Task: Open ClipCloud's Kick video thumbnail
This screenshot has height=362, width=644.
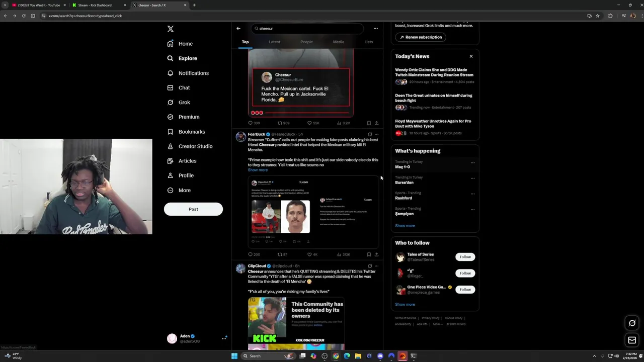Action: 296,323
